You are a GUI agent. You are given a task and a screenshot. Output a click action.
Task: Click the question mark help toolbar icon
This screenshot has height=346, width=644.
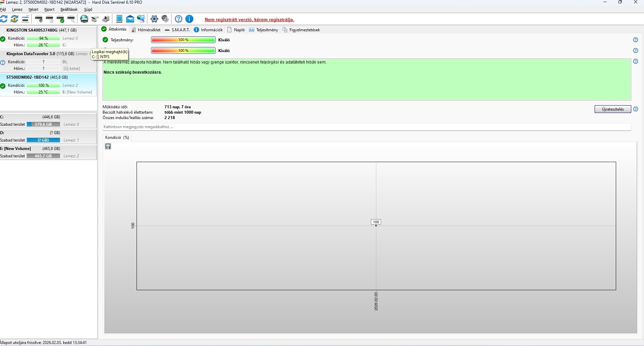tap(179, 19)
